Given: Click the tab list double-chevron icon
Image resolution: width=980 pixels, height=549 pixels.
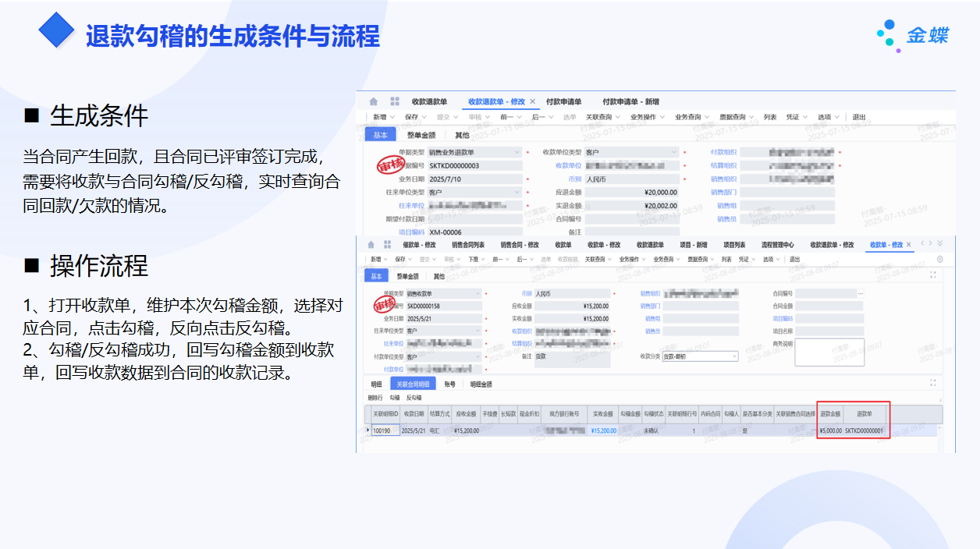Looking at the screenshot, I should point(939,244).
